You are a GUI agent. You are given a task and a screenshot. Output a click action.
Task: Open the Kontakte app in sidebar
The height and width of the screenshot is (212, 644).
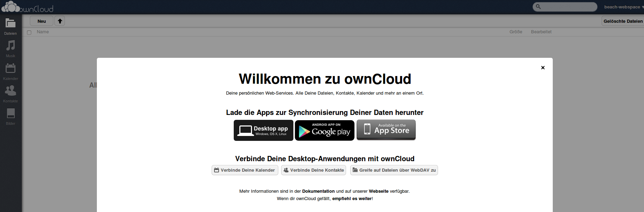click(x=11, y=94)
